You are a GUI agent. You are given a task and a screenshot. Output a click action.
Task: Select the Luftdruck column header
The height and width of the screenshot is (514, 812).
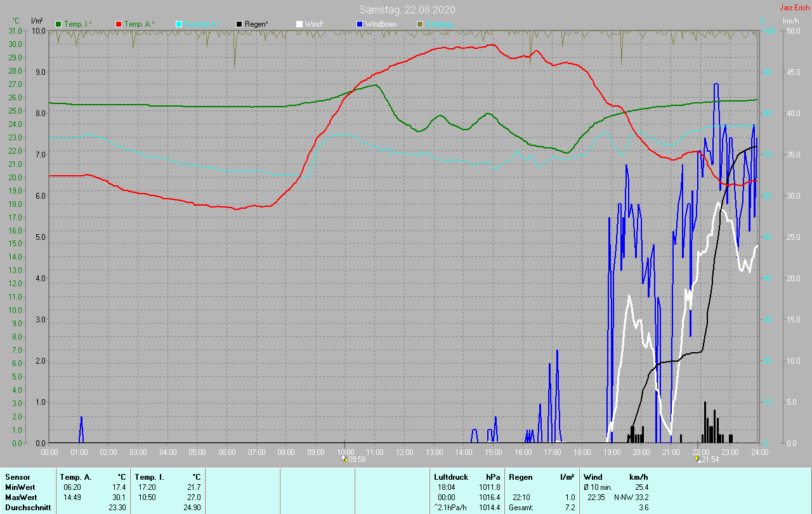pyautogui.click(x=451, y=477)
